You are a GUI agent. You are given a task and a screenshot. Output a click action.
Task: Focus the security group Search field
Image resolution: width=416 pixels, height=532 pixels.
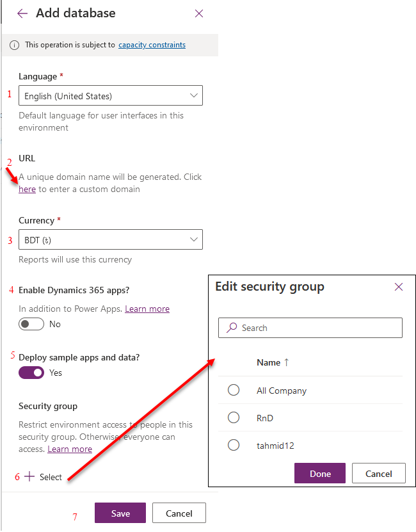pyautogui.click(x=310, y=328)
